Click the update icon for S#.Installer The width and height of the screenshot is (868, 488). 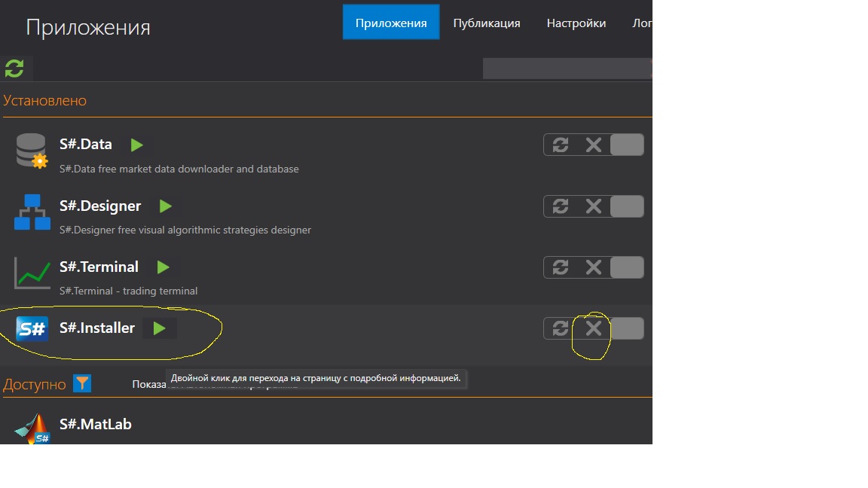[x=561, y=328]
